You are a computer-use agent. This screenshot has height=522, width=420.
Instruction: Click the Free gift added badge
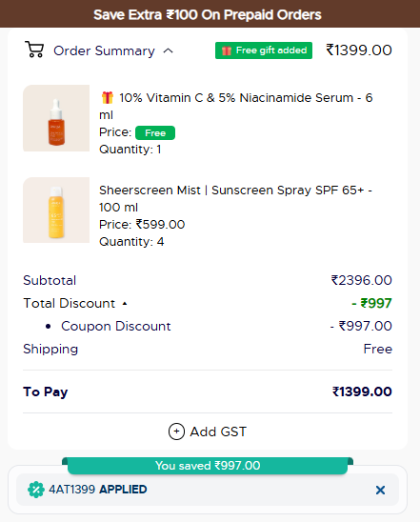[264, 50]
